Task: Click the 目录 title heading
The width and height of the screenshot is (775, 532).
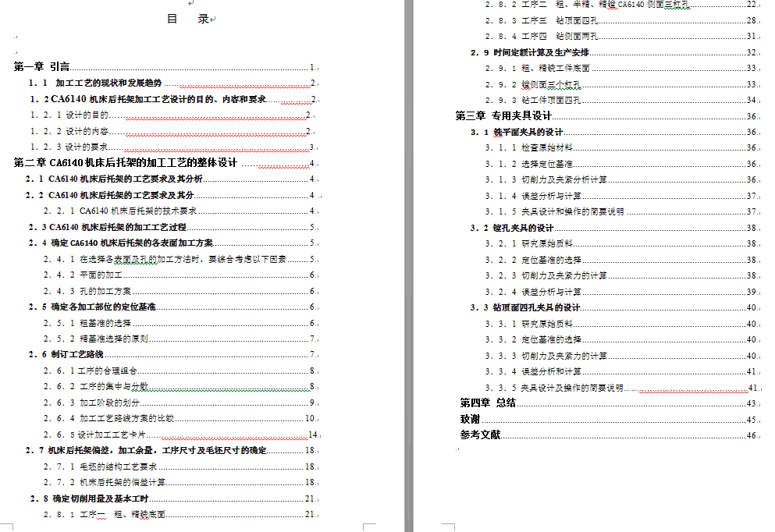Action: tap(188, 19)
